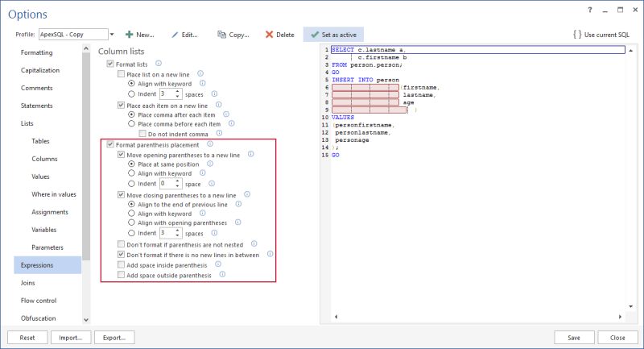The image size is (644, 349).
Task: Enable Place list on a new line
Action: 121,74
